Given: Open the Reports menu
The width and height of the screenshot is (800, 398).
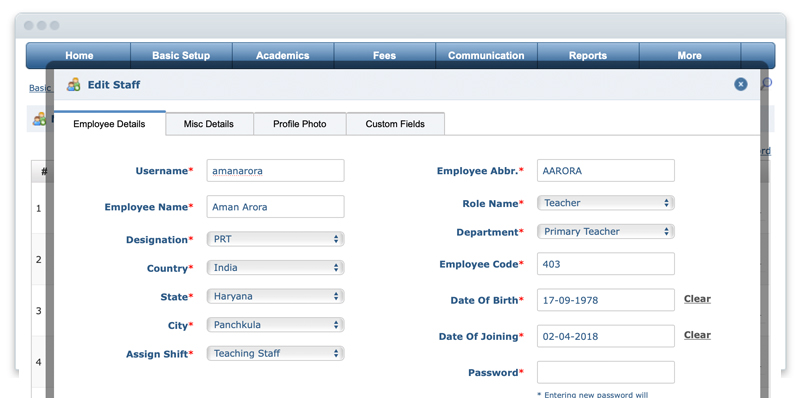Looking at the screenshot, I should point(588,56).
